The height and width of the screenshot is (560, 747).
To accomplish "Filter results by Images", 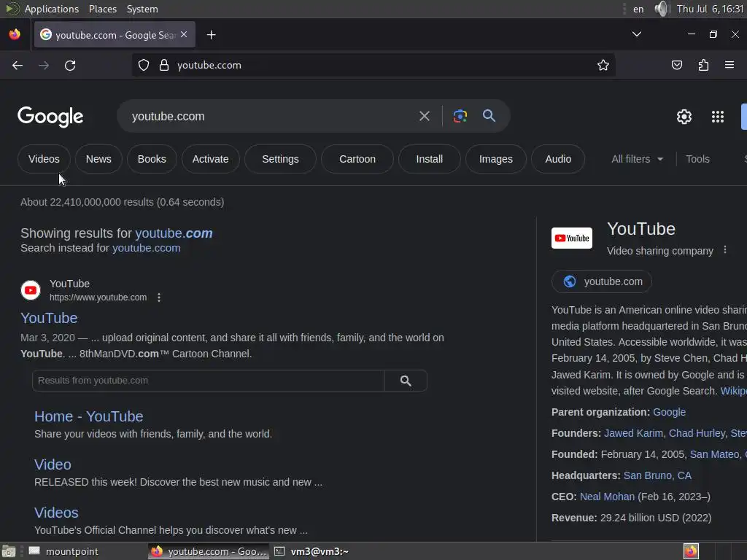I will [x=496, y=159].
